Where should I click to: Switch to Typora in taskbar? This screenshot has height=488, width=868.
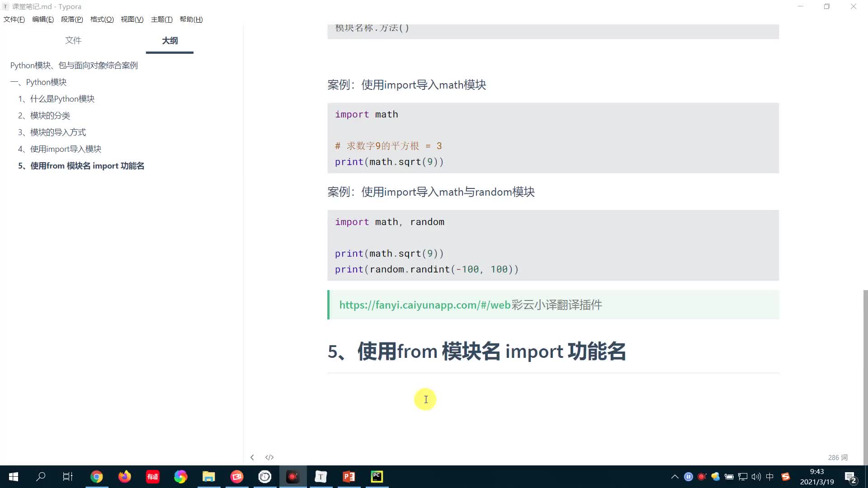(x=321, y=477)
